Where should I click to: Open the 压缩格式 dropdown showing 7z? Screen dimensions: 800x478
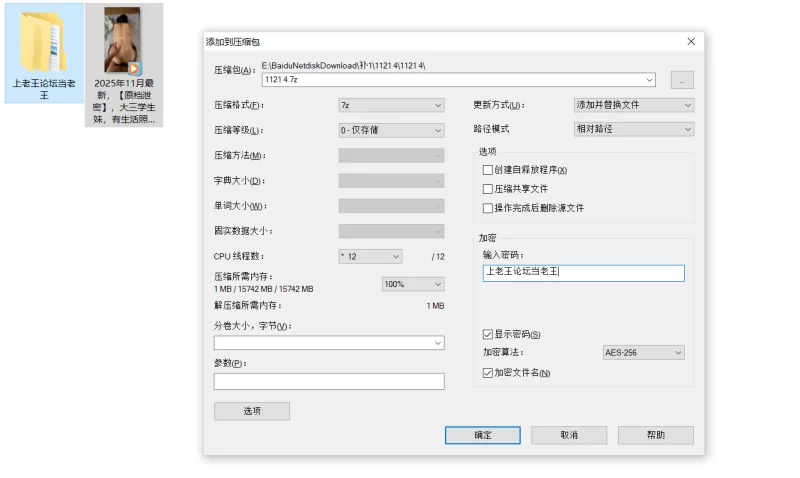[x=391, y=105]
